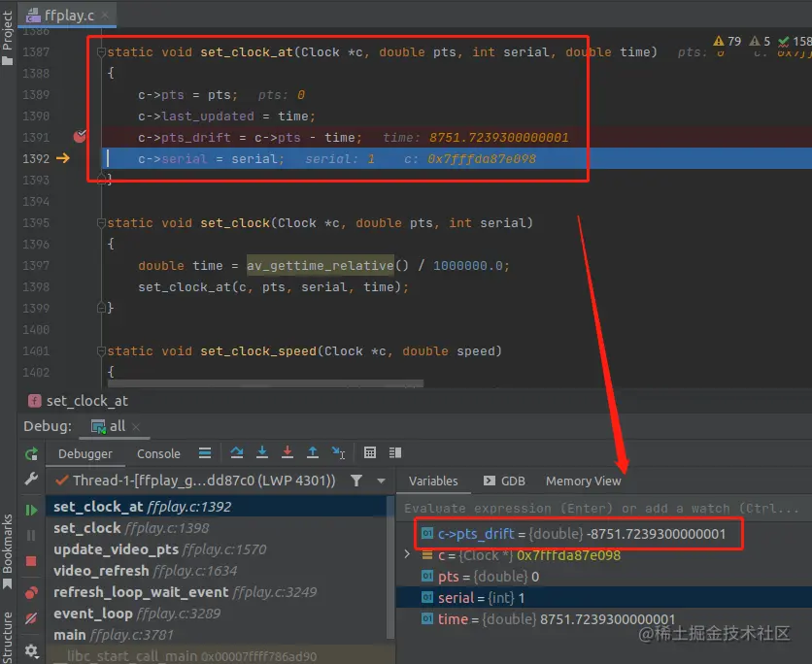Click line number 1392 in gutter
Screen dimensions: 812x664
pos(36,158)
